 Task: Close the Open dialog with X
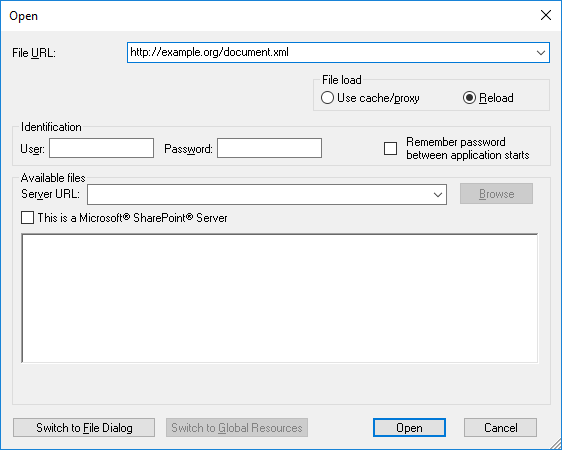pos(546,15)
